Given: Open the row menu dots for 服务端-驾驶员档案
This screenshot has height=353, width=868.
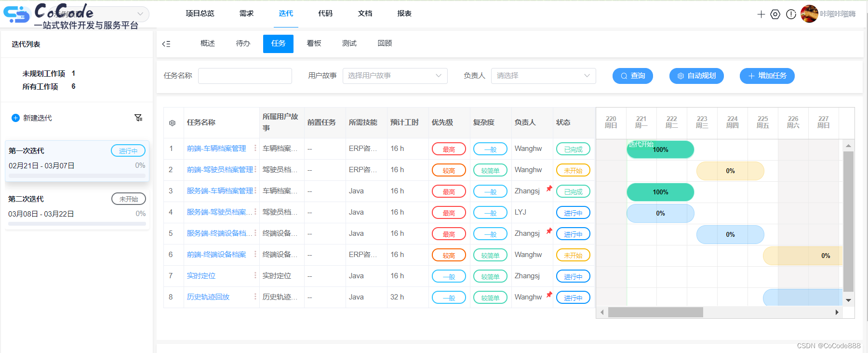Looking at the screenshot, I should click(x=255, y=212).
